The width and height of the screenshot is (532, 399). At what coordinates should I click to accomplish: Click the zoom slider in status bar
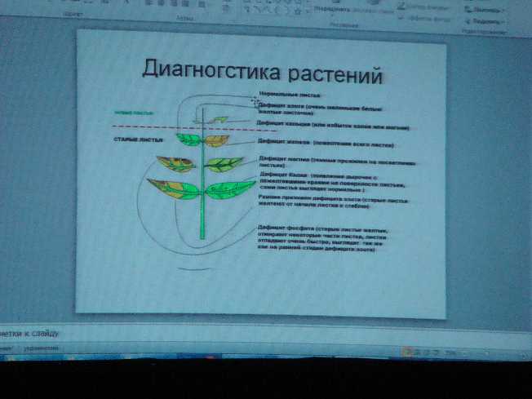point(490,352)
